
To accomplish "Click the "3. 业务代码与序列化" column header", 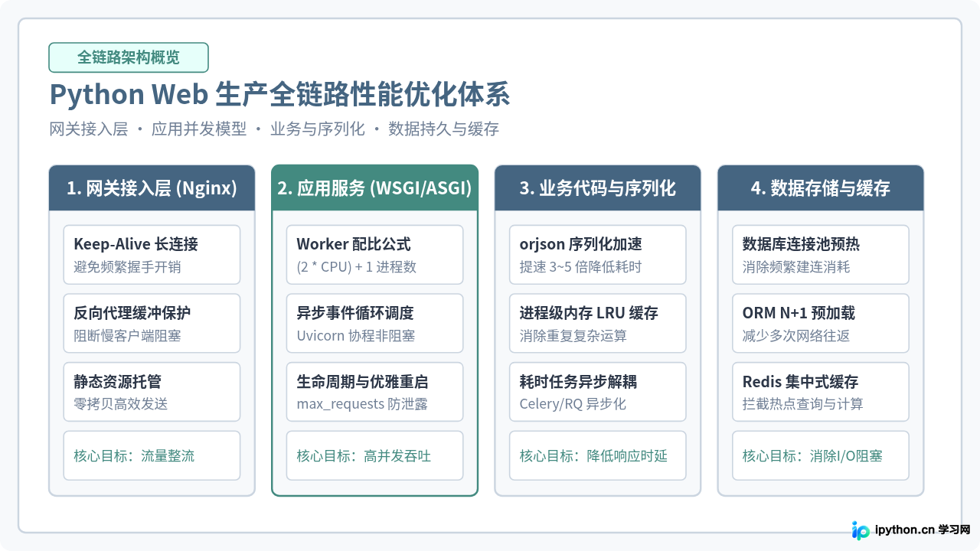I will pyautogui.click(x=598, y=188).
